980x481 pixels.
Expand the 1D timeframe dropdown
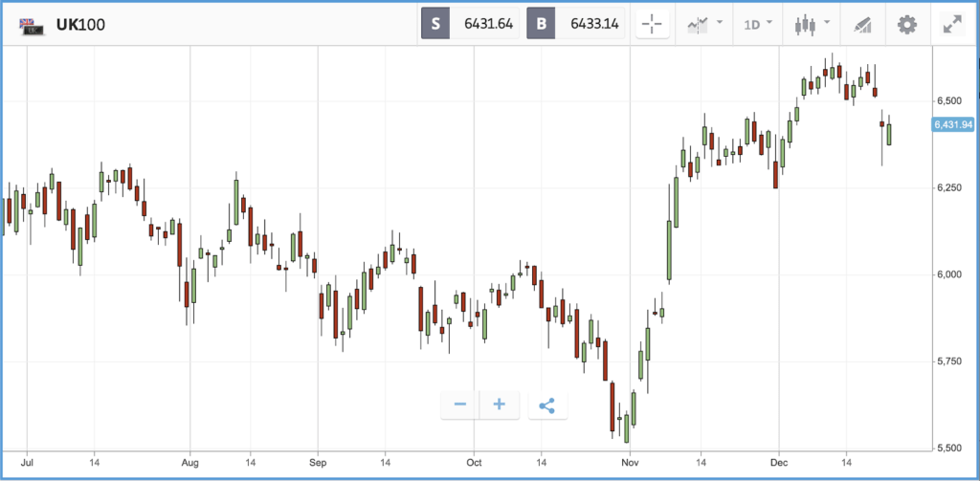pyautogui.click(x=758, y=25)
